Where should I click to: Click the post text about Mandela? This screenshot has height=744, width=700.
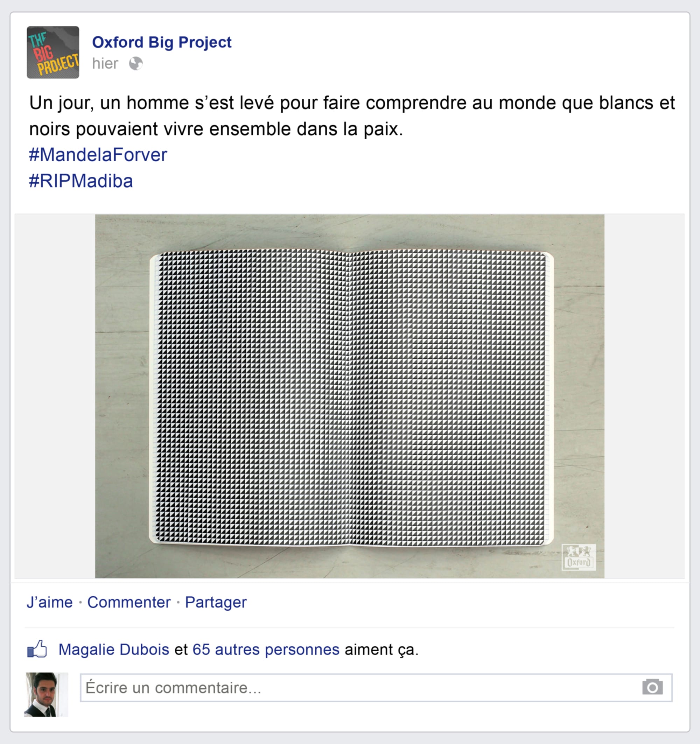(352, 115)
